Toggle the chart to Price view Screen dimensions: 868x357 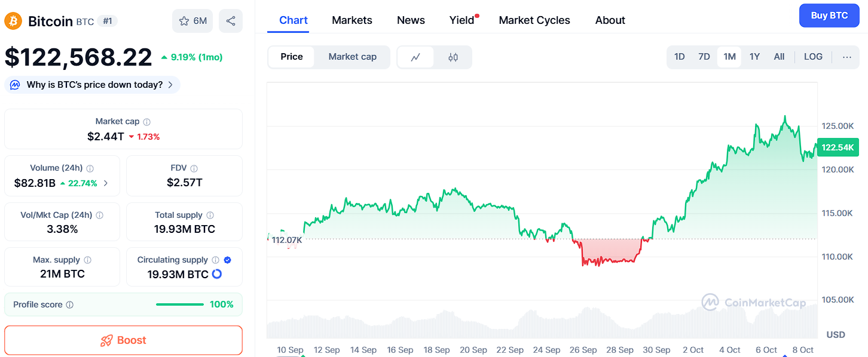pyautogui.click(x=292, y=57)
